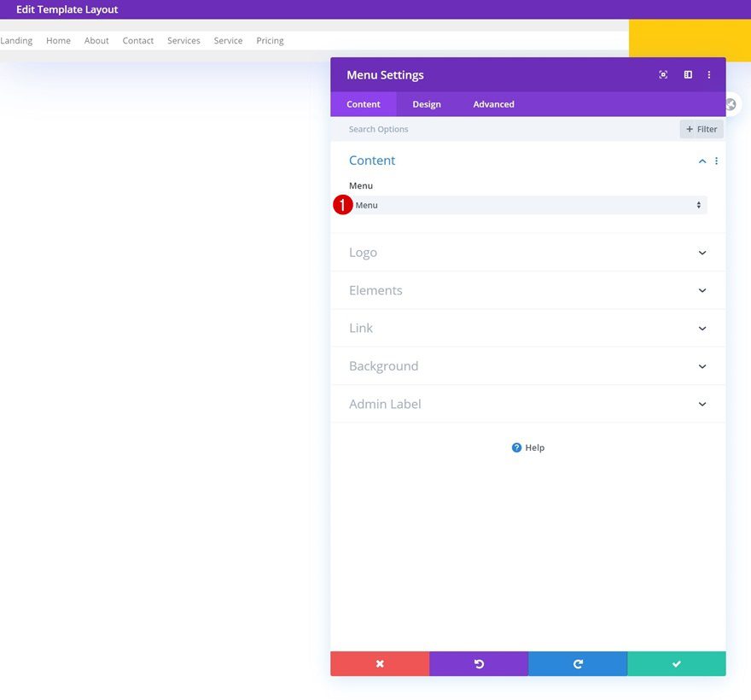751x700 pixels.
Task: Save settings with the green checkmark icon
Action: [676, 663]
